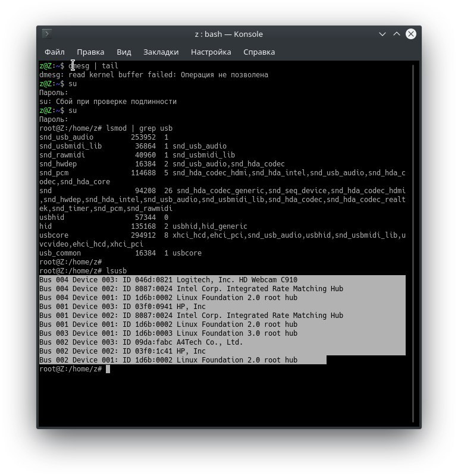This screenshot has width=458, height=476.
Task: Open the Файл menu
Action: point(55,52)
